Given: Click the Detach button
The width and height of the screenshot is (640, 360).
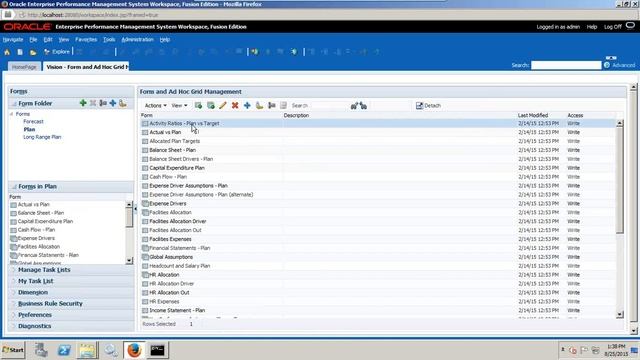Looking at the screenshot, I should pos(428,106).
